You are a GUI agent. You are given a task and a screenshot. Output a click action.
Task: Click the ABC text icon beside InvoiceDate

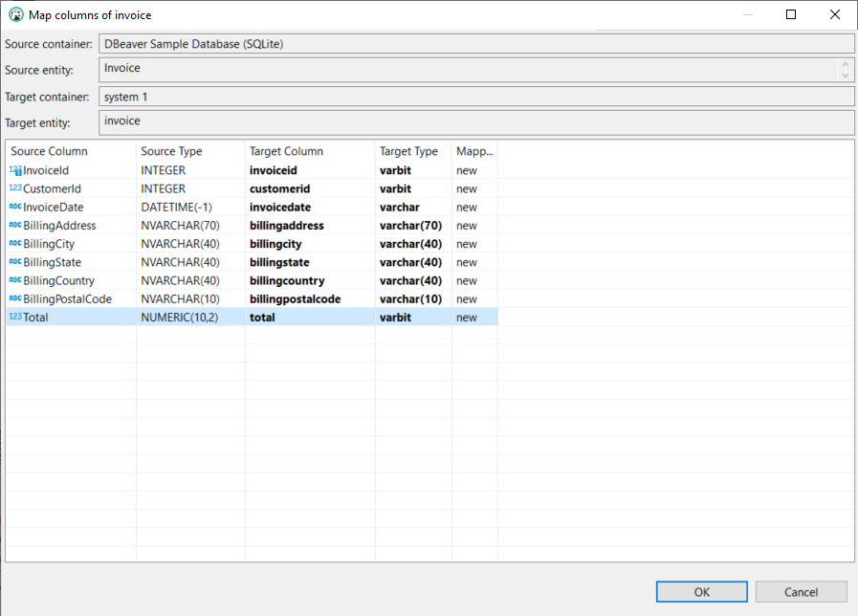click(14, 207)
